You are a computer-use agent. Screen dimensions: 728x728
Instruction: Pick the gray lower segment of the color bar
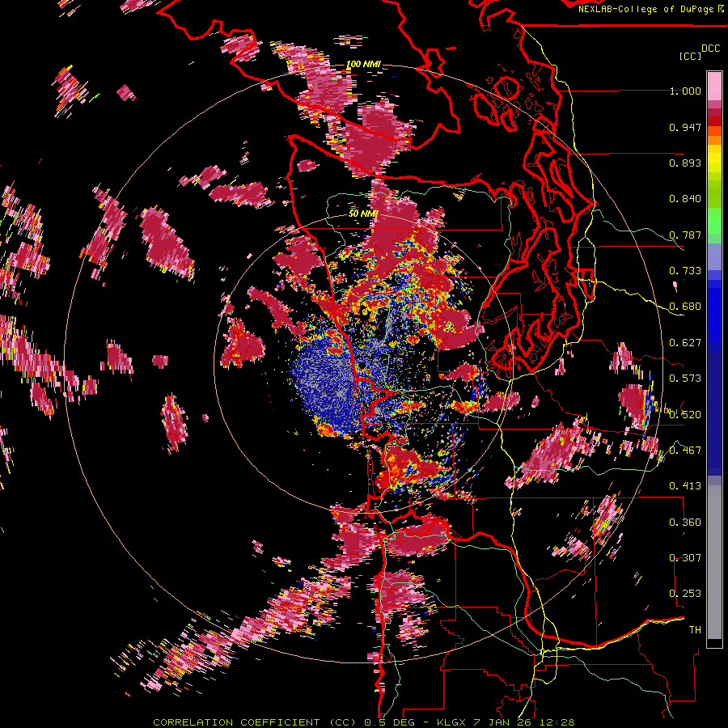tap(714, 562)
